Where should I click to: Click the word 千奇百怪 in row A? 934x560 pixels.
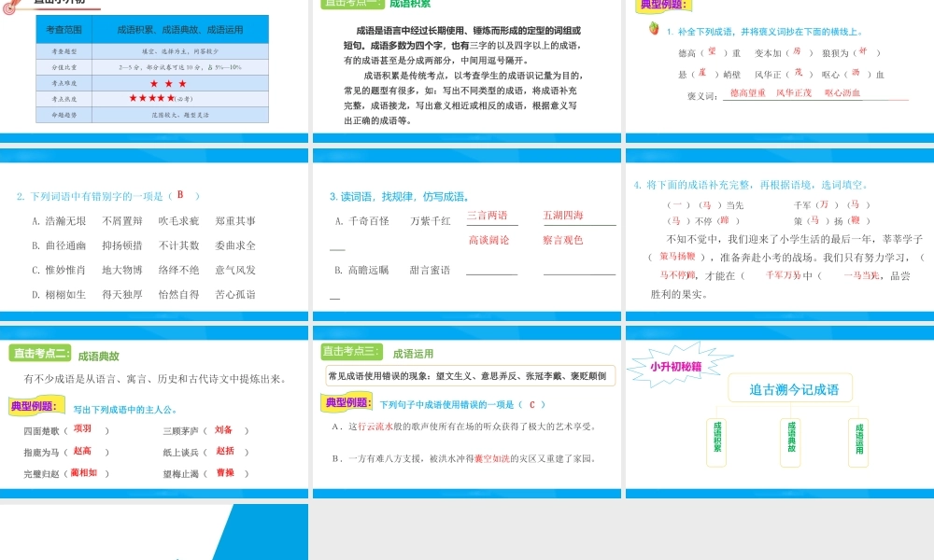[x=369, y=221]
